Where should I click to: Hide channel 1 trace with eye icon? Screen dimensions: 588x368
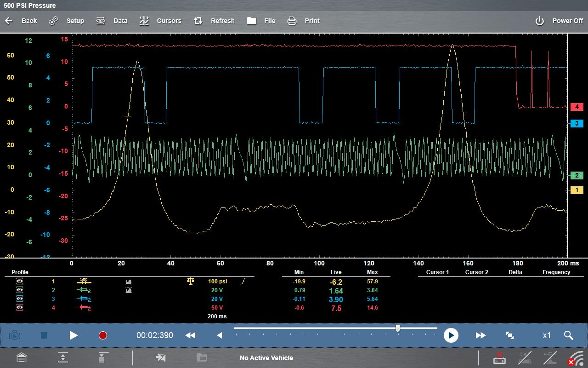click(20, 282)
